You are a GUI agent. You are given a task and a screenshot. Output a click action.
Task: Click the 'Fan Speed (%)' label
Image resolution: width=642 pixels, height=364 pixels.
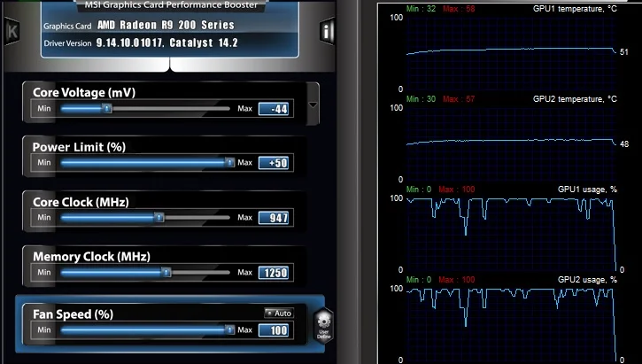point(73,314)
